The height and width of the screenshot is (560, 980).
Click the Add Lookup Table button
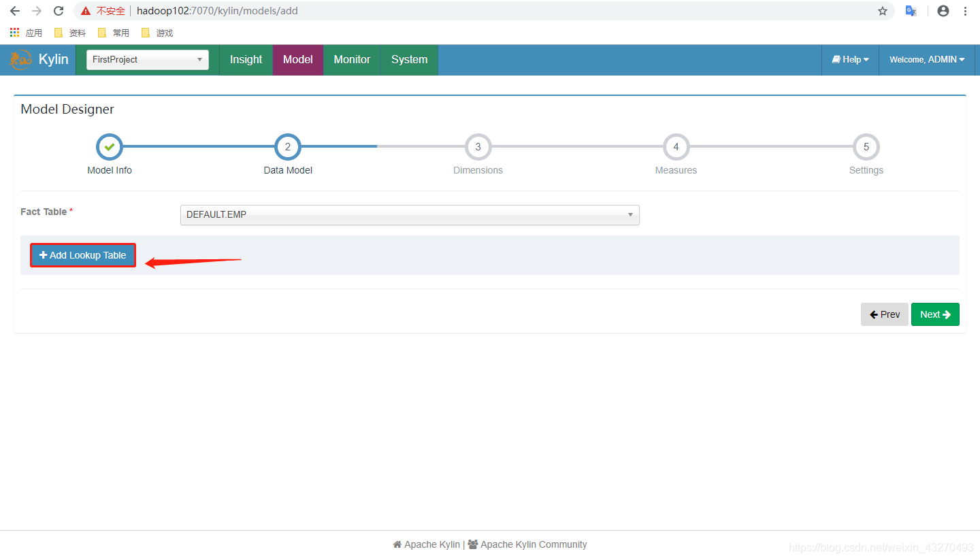pos(83,255)
